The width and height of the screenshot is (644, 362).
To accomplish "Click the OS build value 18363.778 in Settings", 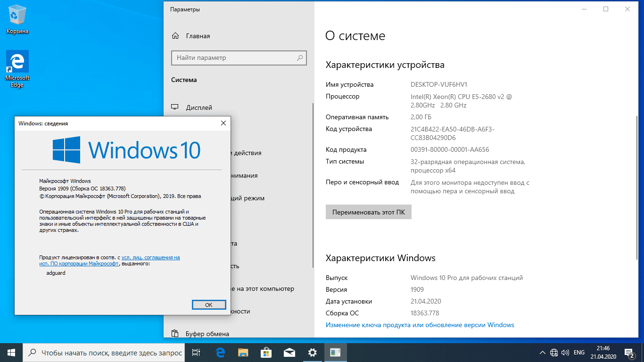I will tap(425, 313).
